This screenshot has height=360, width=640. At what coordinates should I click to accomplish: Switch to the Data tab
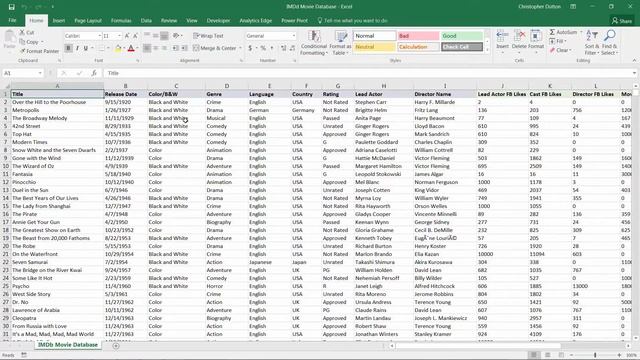[146, 20]
